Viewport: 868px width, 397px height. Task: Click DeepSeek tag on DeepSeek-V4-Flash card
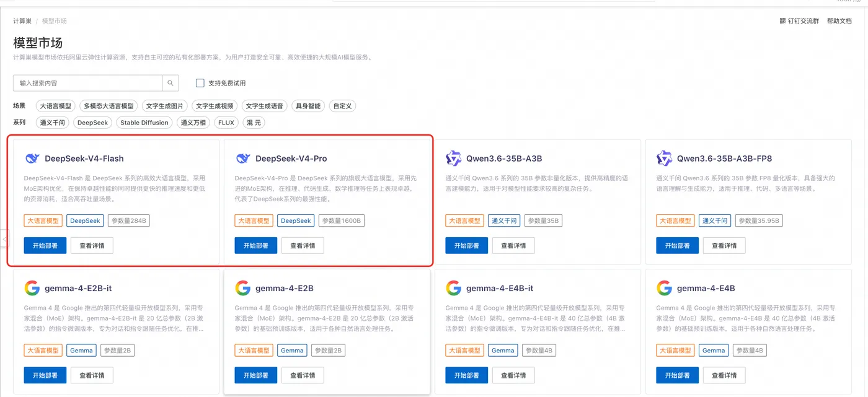click(86, 220)
